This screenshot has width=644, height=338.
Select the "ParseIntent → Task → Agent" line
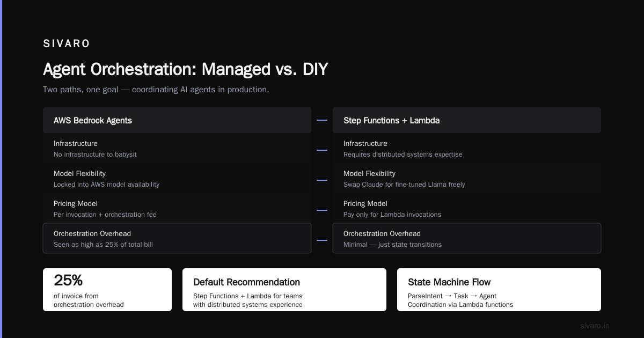pos(452,296)
